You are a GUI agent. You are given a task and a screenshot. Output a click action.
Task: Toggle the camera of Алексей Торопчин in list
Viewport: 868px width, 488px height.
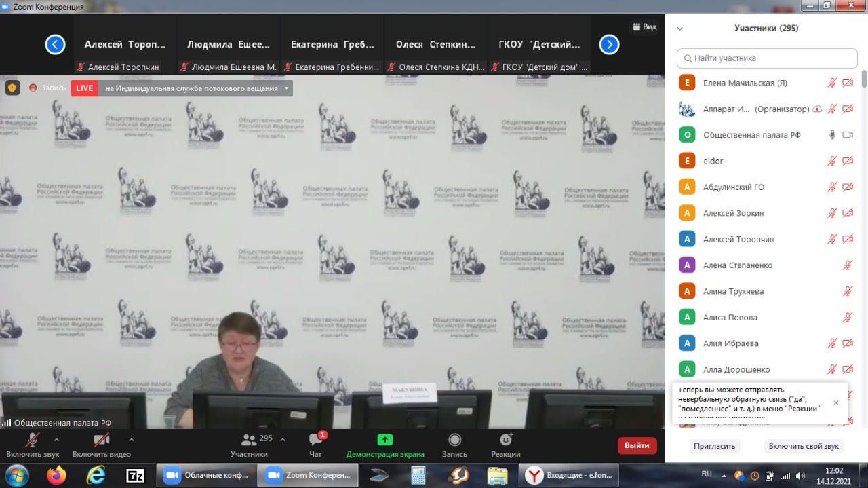pos(848,239)
